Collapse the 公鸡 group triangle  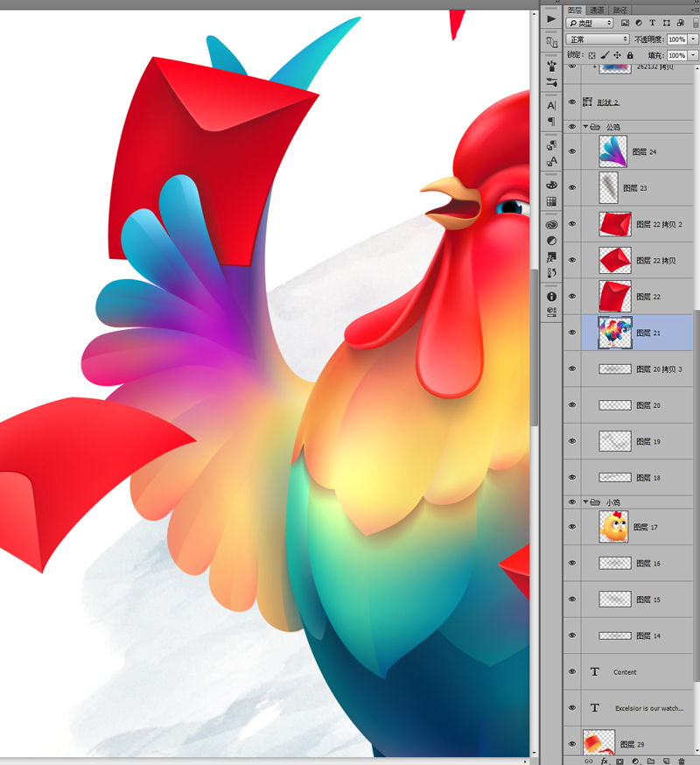pyautogui.click(x=585, y=127)
